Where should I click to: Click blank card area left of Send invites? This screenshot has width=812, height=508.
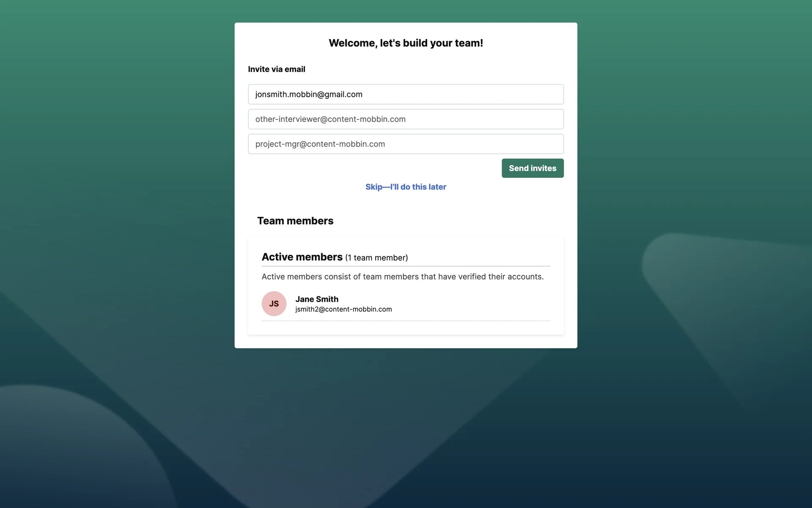click(372, 168)
